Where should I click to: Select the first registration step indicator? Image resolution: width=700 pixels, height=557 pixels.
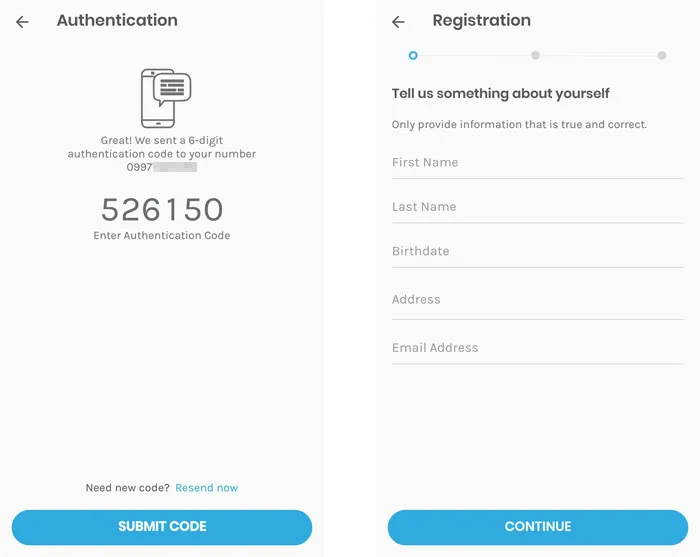pyautogui.click(x=413, y=55)
